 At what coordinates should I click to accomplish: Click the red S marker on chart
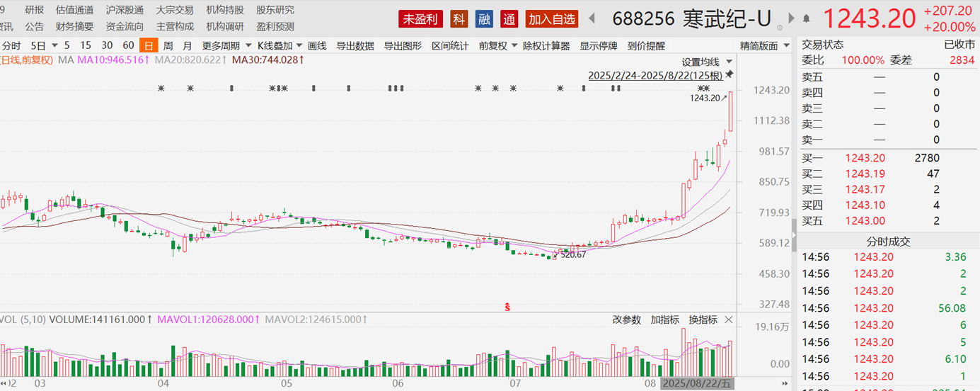507,307
